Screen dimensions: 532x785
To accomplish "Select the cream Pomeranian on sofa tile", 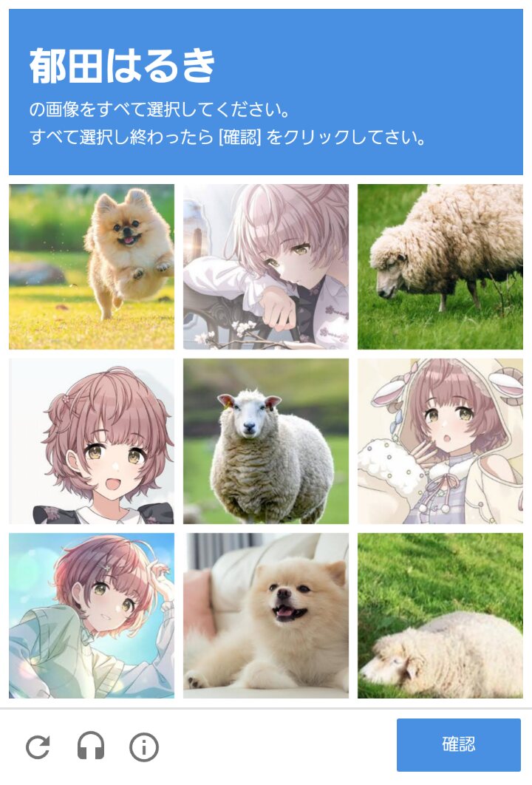I will (266, 615).
